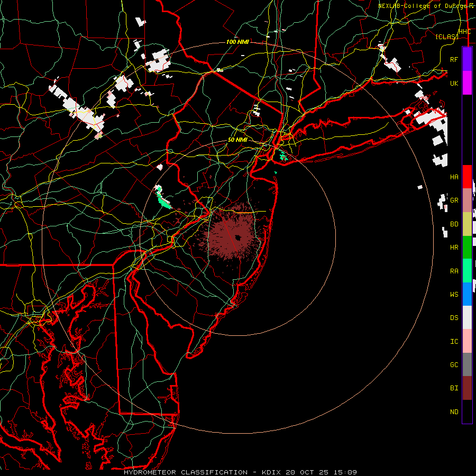Click the blue WS legend swatch
The image size is (476, 476).
click(x=467, y=294)
